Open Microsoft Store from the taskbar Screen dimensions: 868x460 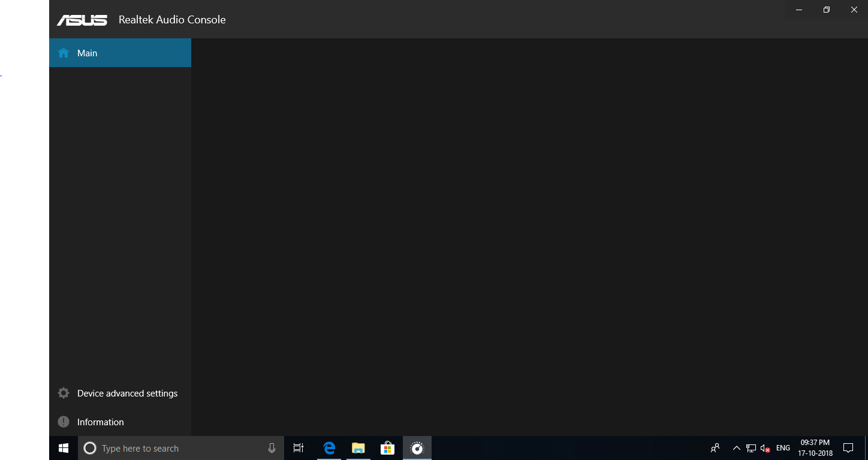tap(388, 448)
